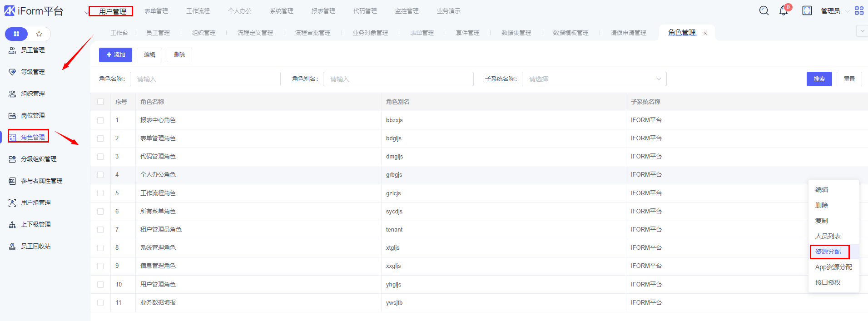Click the 员工回收站 sidebar icon
Image resolution: width=868 pixels, height=321 pixels.
tap(12, 246)
